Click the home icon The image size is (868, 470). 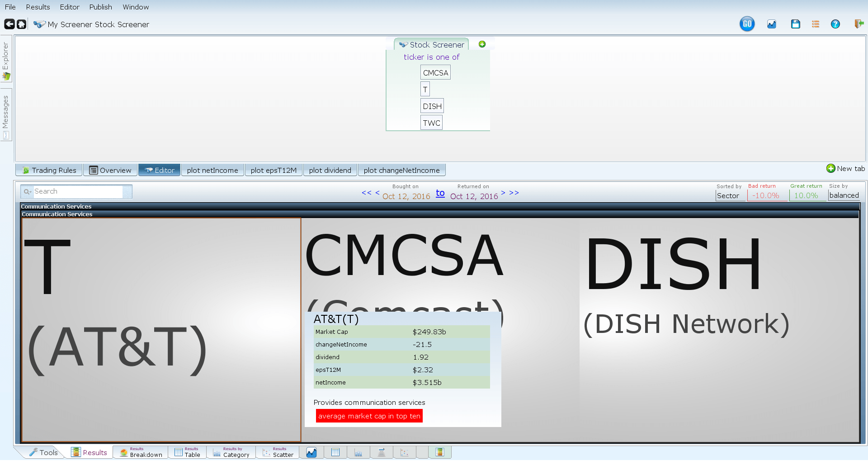21,24
